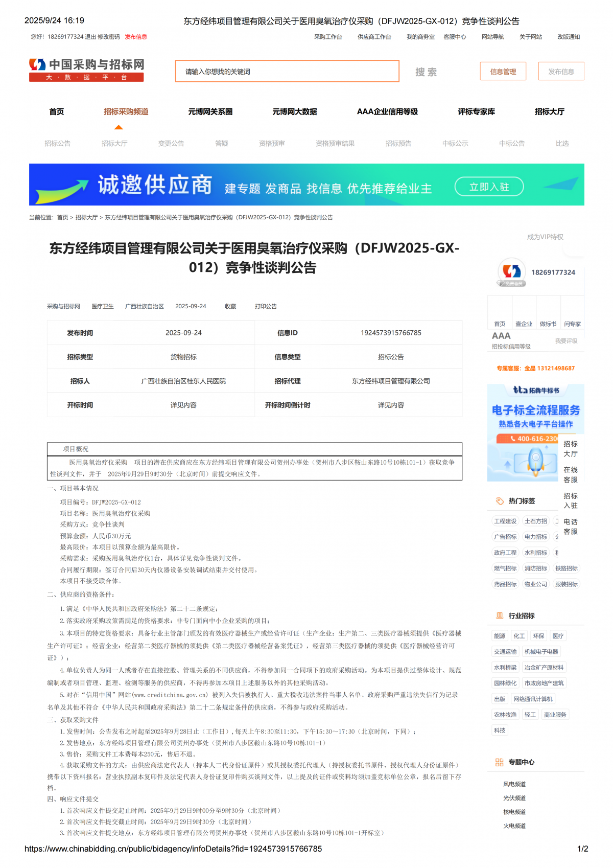This screenshot has height=868, width=613.
Task: Switch to 答疑 sub-navigation tab
Action: (222, 144)
